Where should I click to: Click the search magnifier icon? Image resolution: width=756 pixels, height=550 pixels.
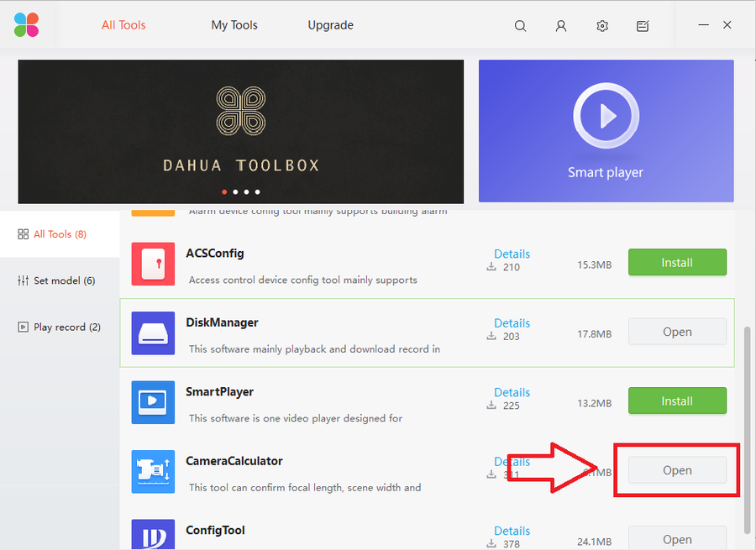pyautogui.click(x=520, y=25)
